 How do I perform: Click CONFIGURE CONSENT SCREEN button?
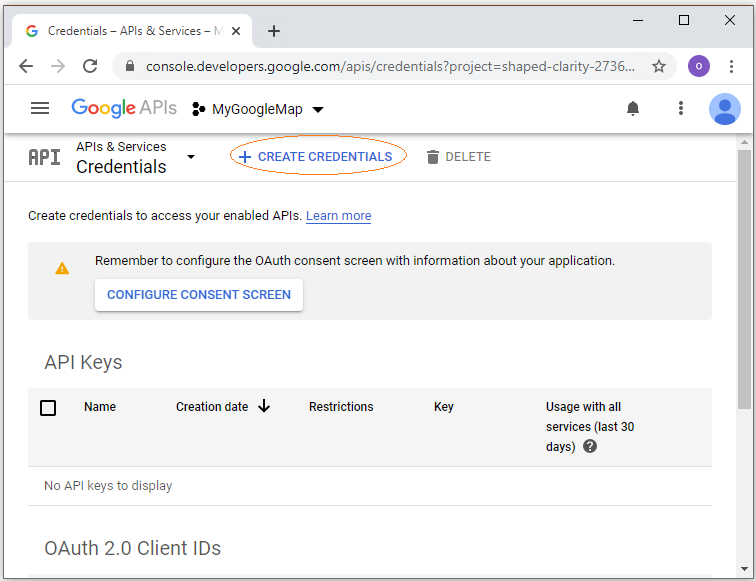point(199,295)
